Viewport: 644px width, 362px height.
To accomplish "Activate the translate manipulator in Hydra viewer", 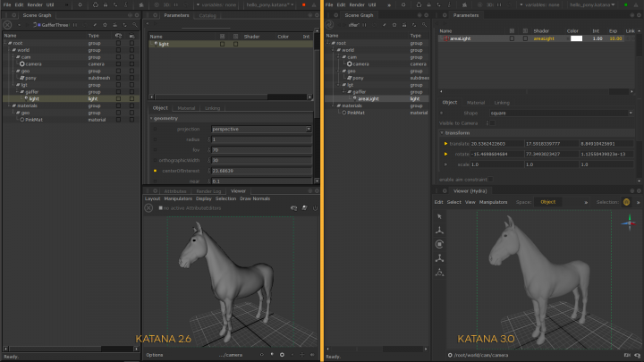I will coord(439,230).
